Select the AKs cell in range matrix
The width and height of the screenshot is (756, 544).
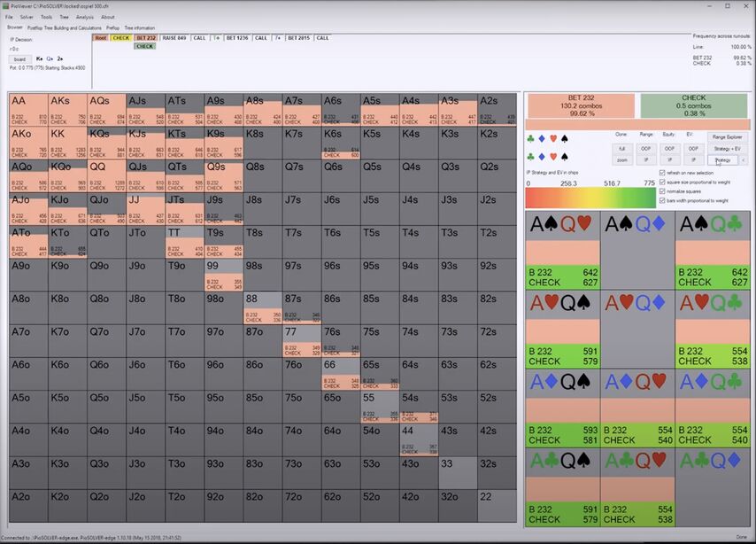coord(67,110)
